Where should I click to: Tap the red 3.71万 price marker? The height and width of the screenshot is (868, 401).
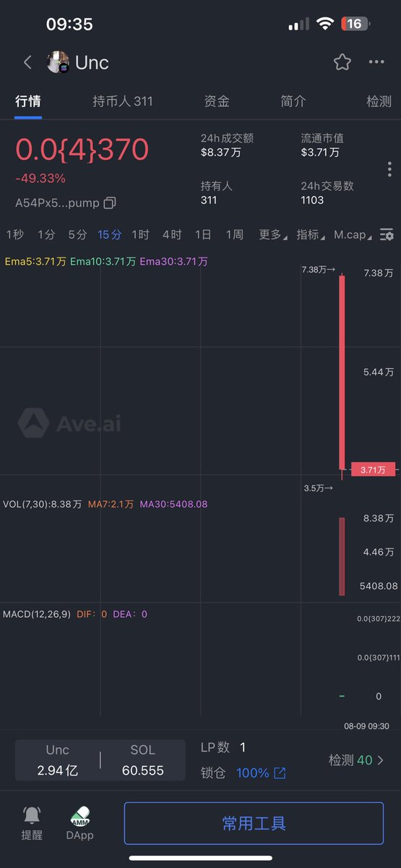pyautogui.click(x=374, y=470)
